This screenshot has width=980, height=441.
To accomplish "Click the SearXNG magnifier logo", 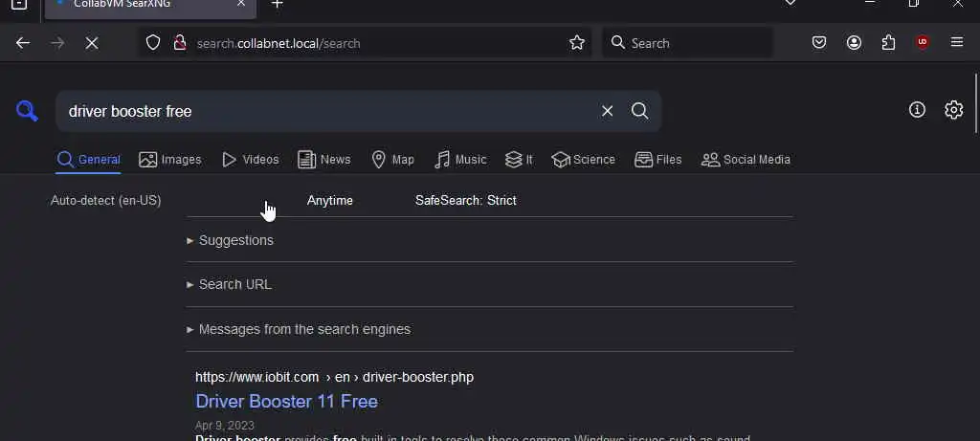I will click(x=27, y=111).
